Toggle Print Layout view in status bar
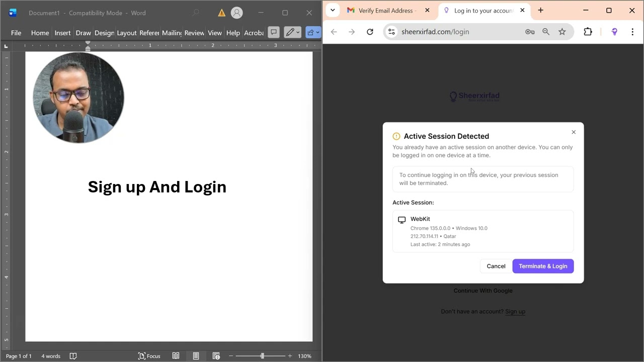644x362 pixels. 196,356
